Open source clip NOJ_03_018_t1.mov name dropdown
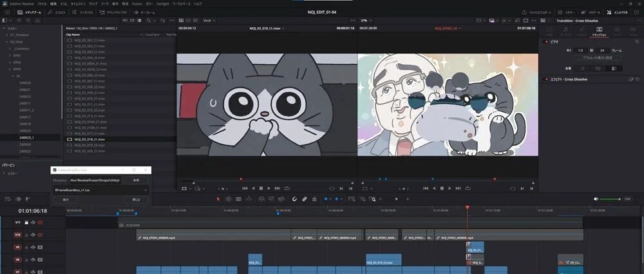The height and width of the screenshot is (274, 644). [x=267, y=28]
